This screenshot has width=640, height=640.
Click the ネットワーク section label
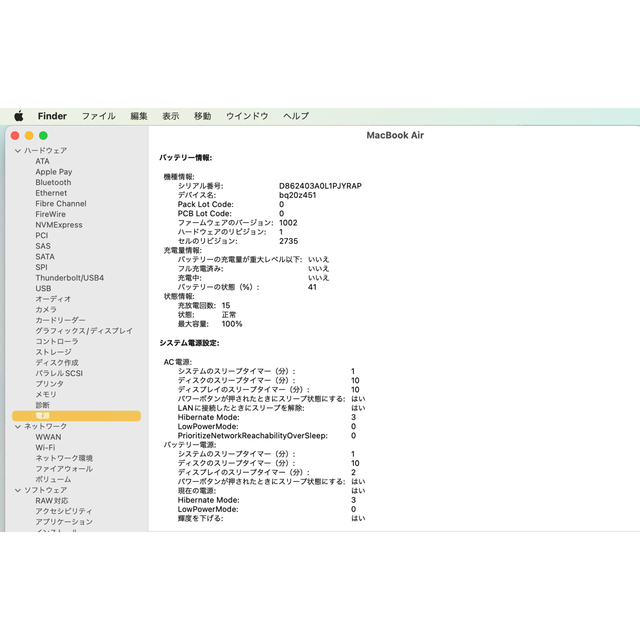[x=45, y=427]
